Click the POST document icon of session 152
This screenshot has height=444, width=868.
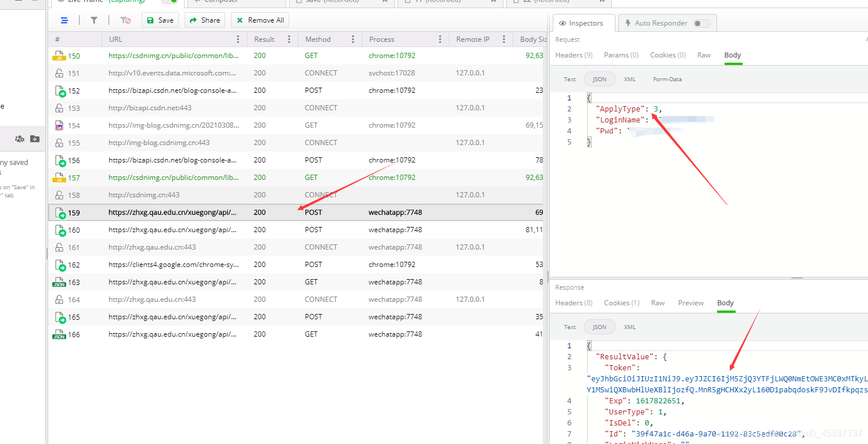tap(60, 91)
